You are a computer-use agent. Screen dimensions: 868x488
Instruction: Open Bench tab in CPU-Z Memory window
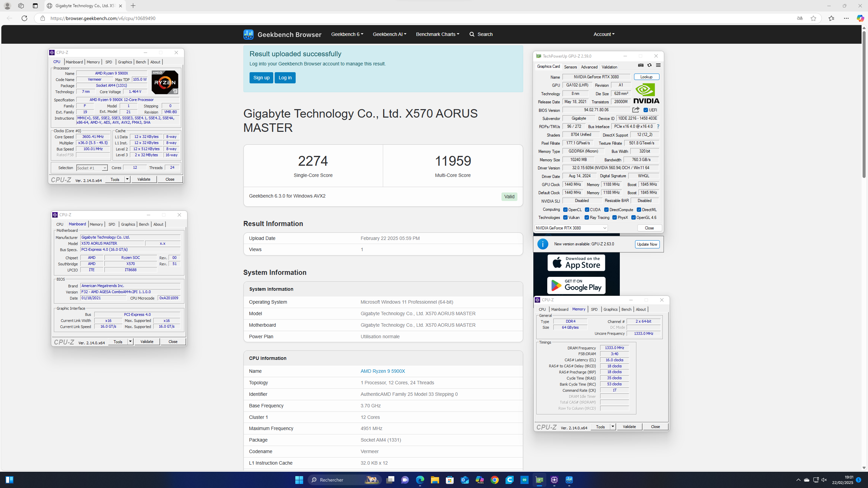626,309
